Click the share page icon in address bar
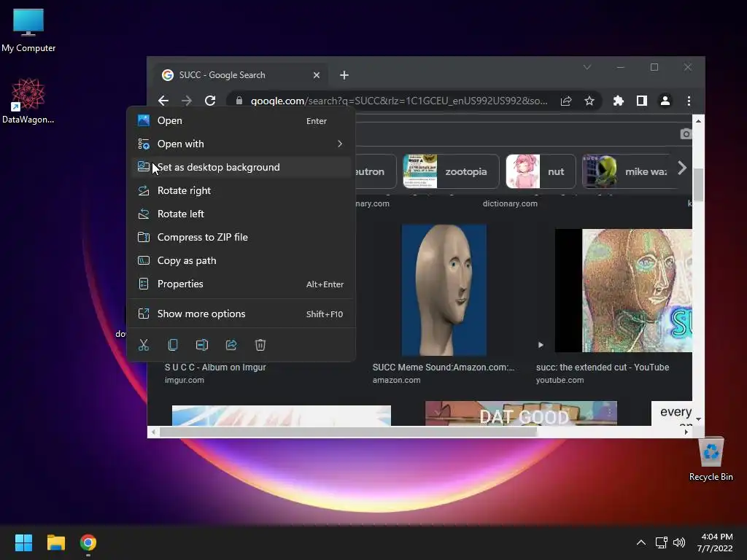This screenshot has height=560, width=747. (566, 101)
